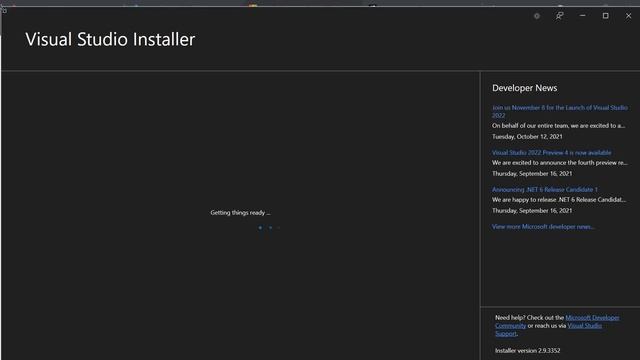640x360 pixels.
Task: Click the loading dots progress indicator
Action: (269, 228)
